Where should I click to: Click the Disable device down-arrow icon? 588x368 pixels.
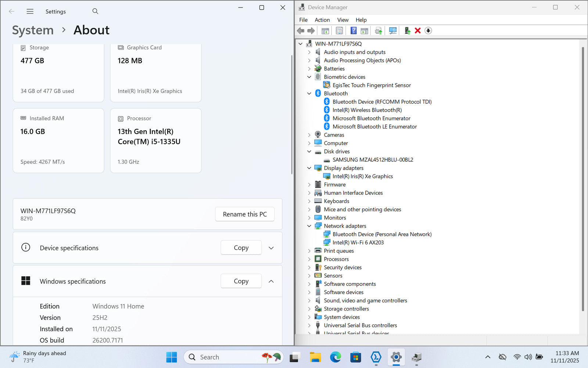428,31
